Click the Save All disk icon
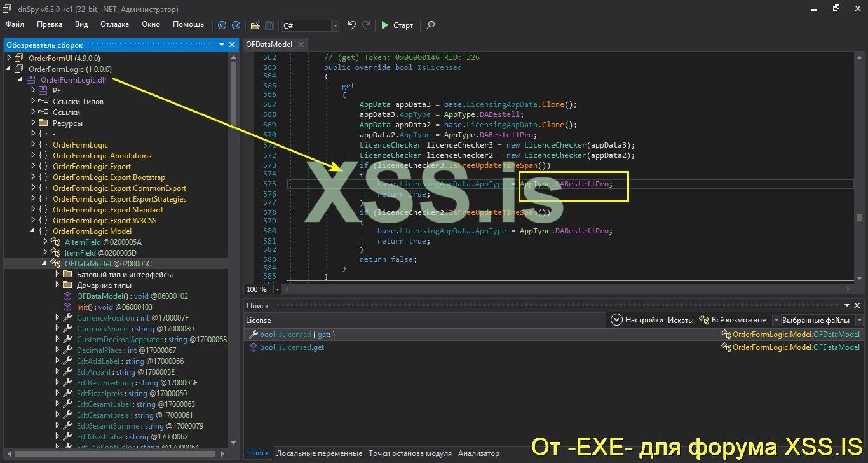The width and height of the screenshot is (868, 463). (268, 25)
